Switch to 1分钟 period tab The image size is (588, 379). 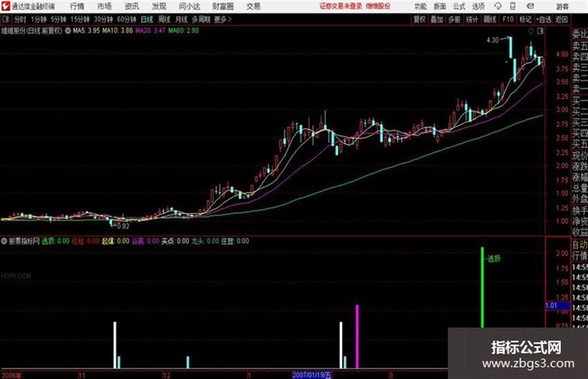[39, 19]
